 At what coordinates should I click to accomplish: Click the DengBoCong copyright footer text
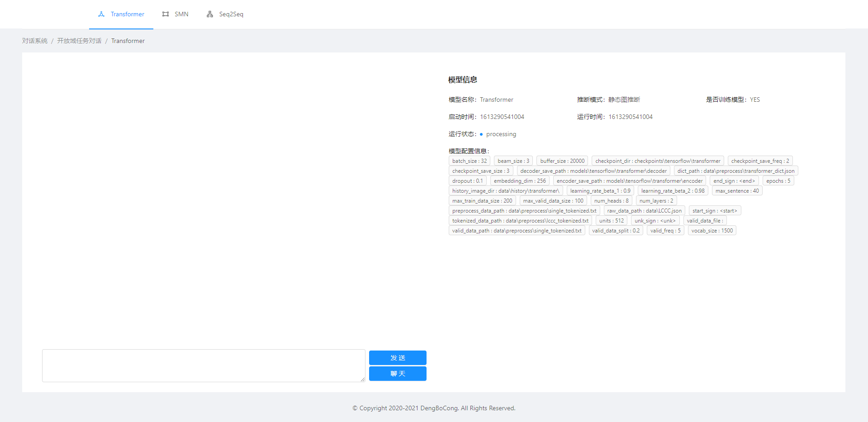434,408
